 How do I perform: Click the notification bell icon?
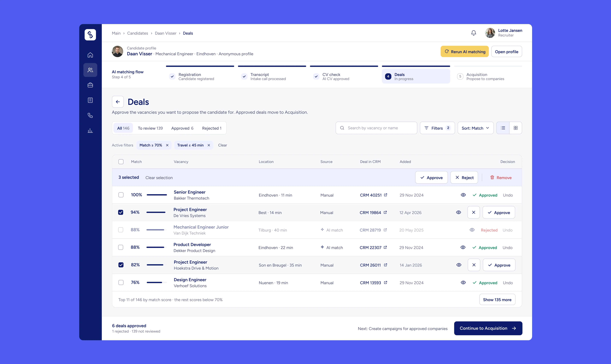[x=474, y=33]
